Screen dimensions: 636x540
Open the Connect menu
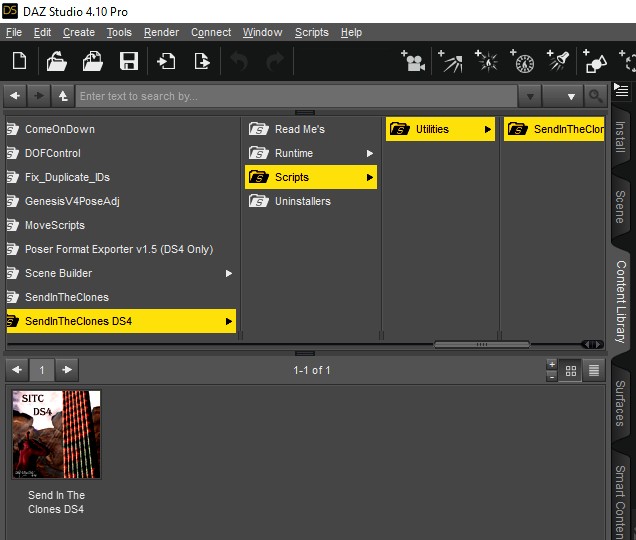click(211, 32)
